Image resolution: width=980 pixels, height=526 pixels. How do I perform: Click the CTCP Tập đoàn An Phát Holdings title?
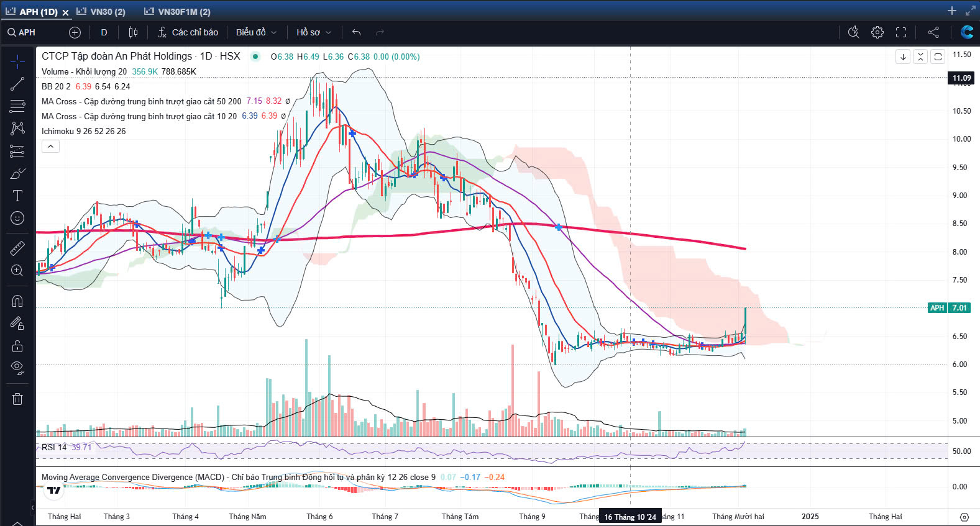(x=117, y=56)
